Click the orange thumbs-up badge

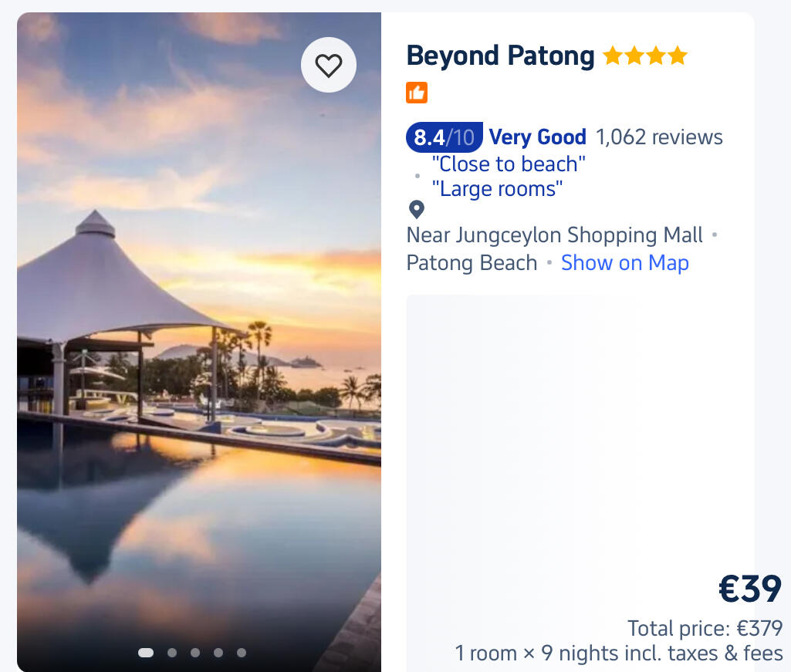tap(417, 93)
